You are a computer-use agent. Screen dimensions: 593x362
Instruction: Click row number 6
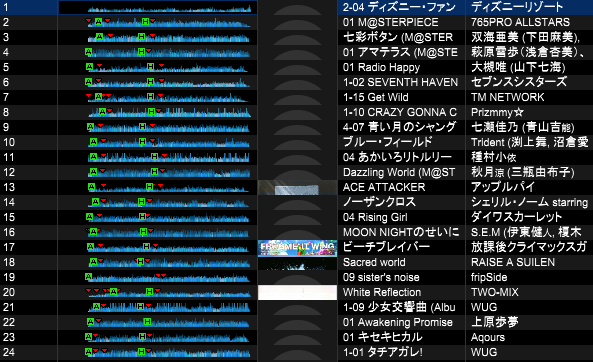click(x=6, y=82)
